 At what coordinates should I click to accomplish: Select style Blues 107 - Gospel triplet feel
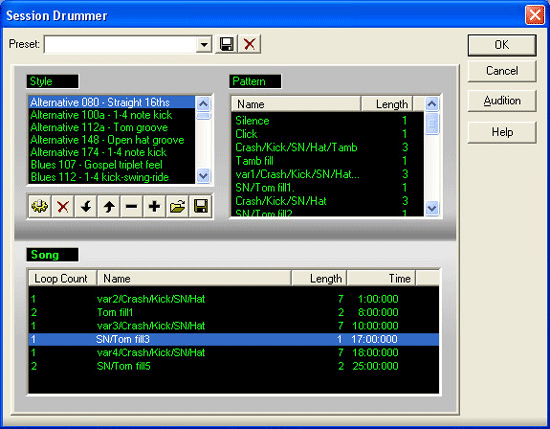coord(112,165)
